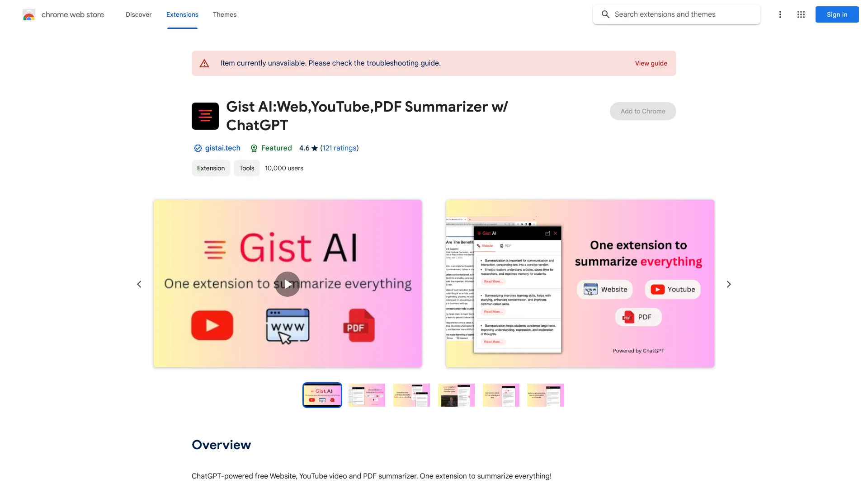Select the fourth screenshot thumbnail
This screenshot has width=868, height=488.
pos(456,394)
